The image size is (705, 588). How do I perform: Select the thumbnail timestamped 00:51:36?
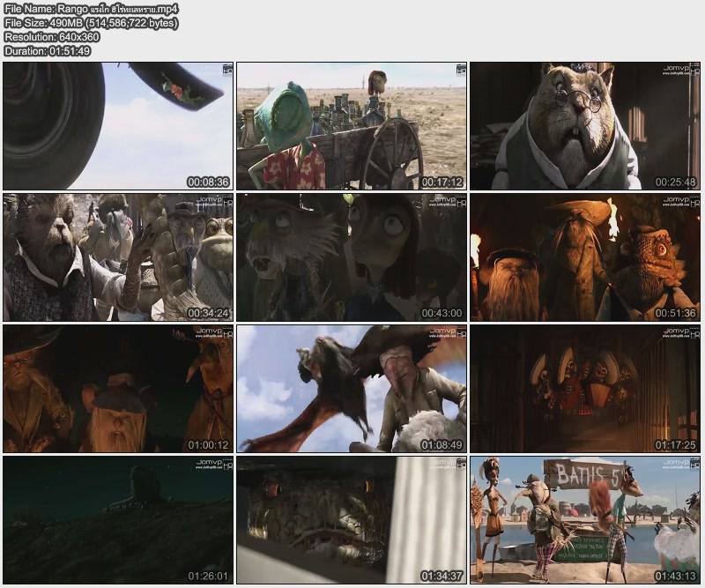click(x=585, y=257)
